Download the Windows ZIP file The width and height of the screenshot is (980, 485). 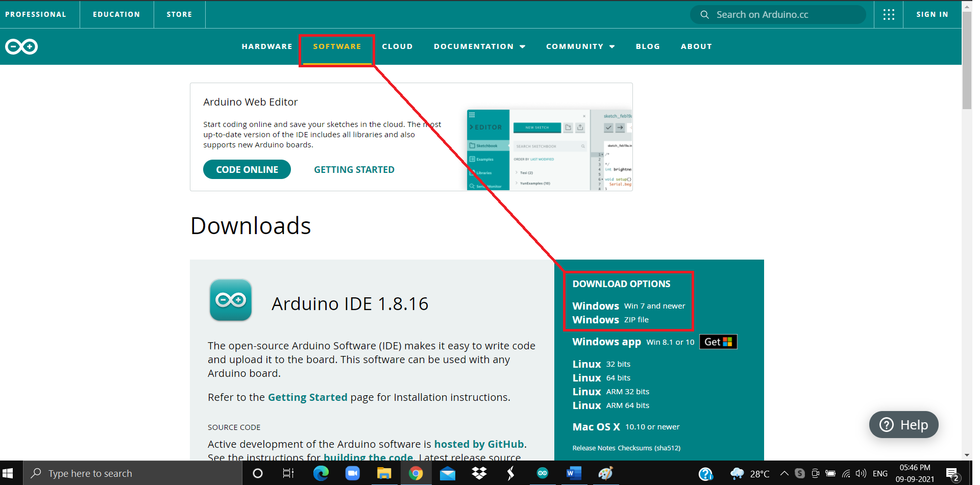pos(610,320)
